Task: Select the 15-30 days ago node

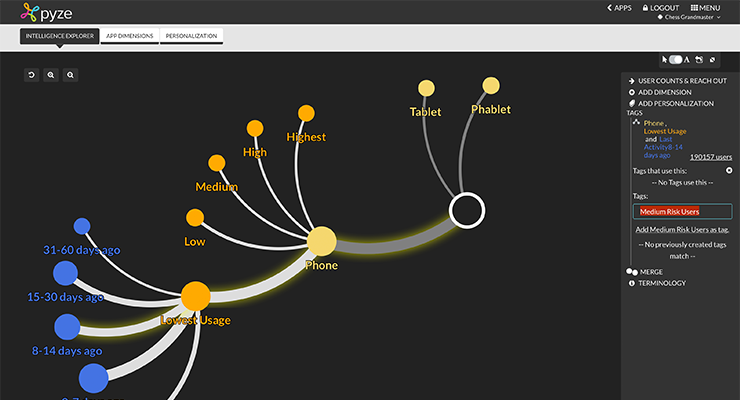Action: tap(65, 273)
